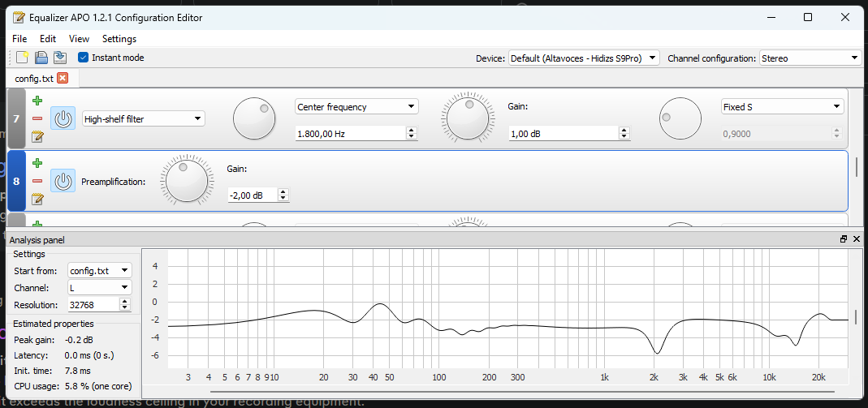
Task: Close the config.txt tab
Action: (63, 78)
